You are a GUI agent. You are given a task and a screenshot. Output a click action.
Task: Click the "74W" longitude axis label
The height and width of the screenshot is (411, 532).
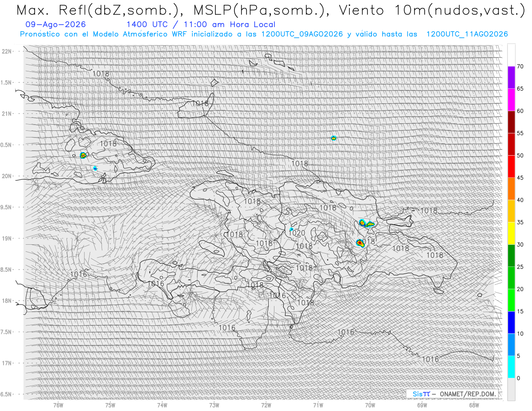162,405
